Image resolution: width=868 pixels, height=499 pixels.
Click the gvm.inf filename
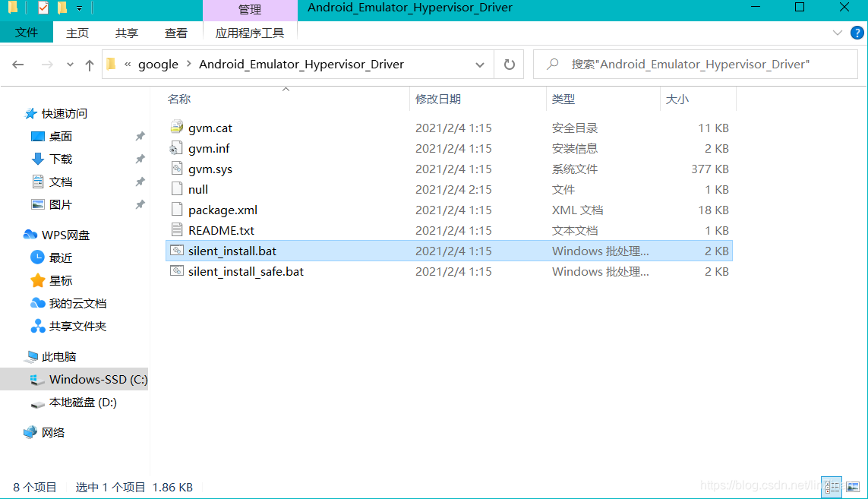tap(209, 148)
